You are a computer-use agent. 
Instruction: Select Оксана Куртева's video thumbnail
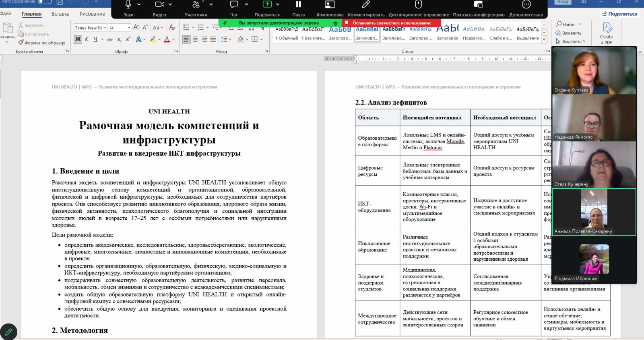[x=594, y=70]
